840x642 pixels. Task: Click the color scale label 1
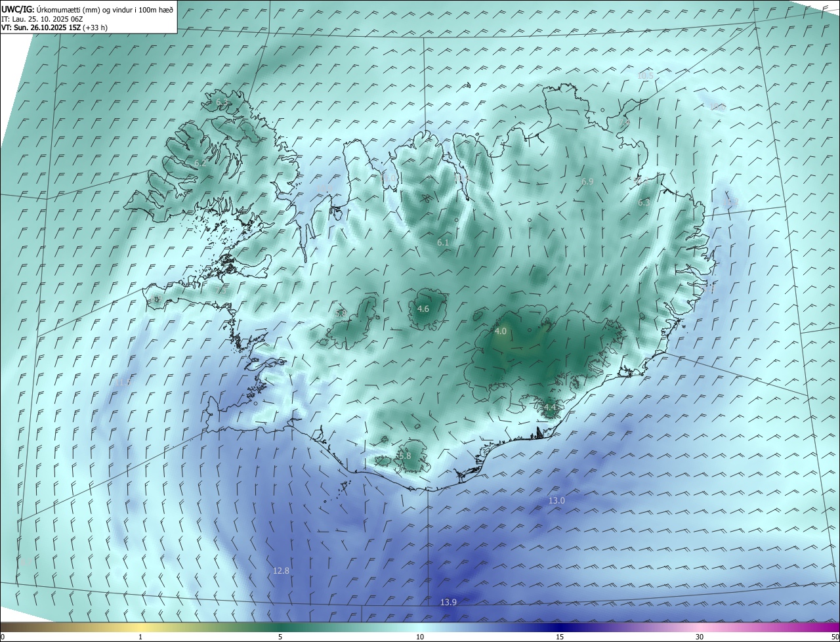pos(140,637)
